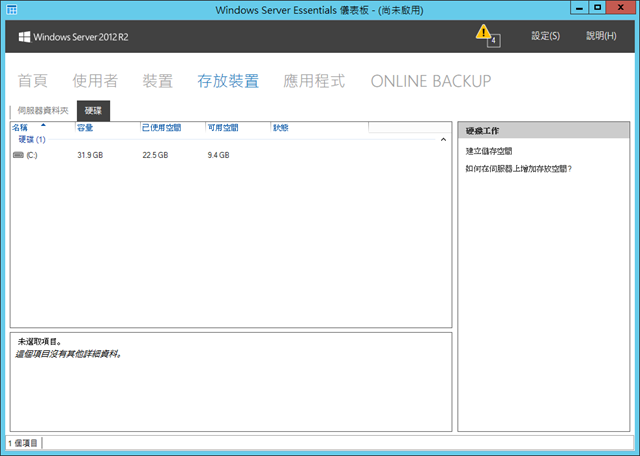Minimize the dashboard window

[x=579, y=7]
